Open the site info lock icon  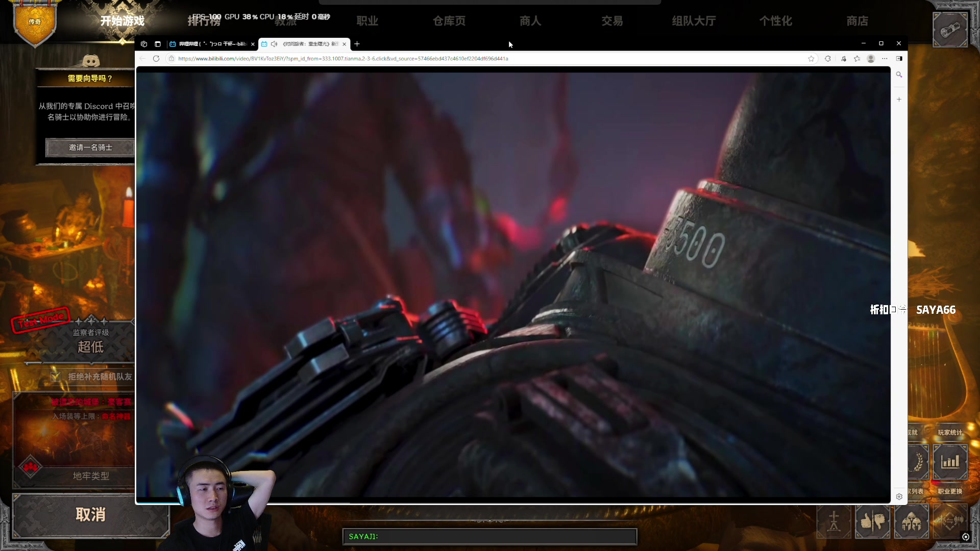pos(171,59)
